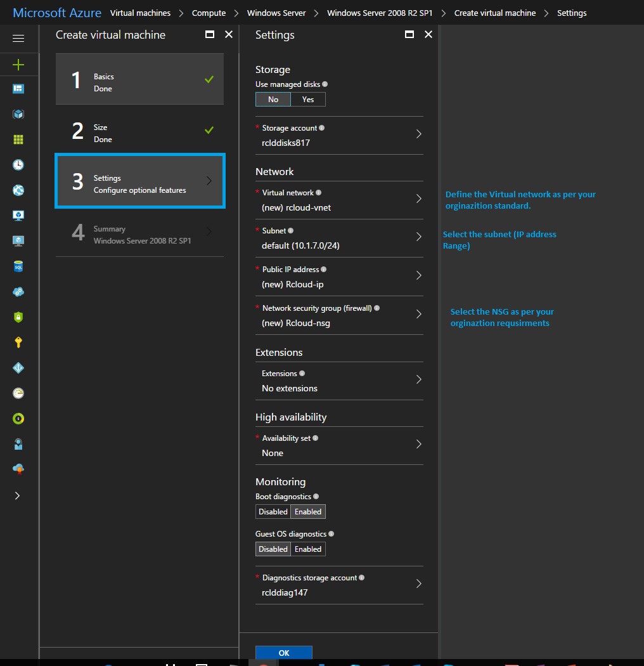Open recent items using the clock icon
The image size is (644, 666).
(x=19, y=165)
